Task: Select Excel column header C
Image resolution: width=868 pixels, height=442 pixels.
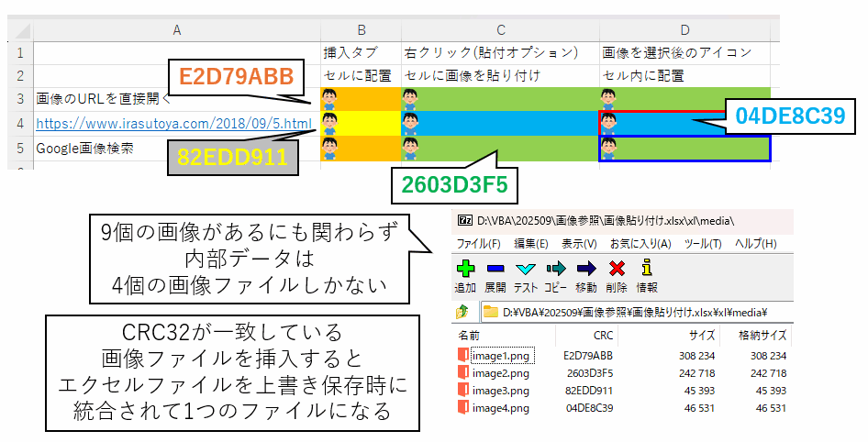Action: 500,30
